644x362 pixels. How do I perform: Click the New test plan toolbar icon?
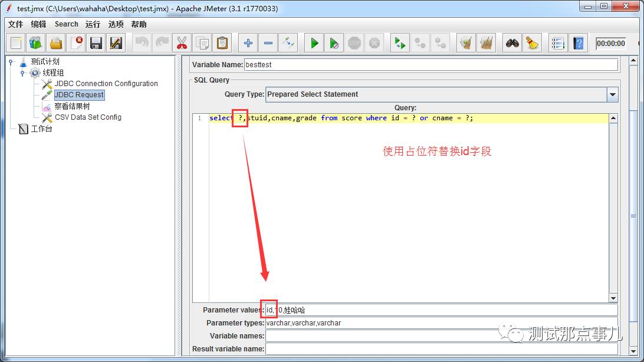pos(16,43)
